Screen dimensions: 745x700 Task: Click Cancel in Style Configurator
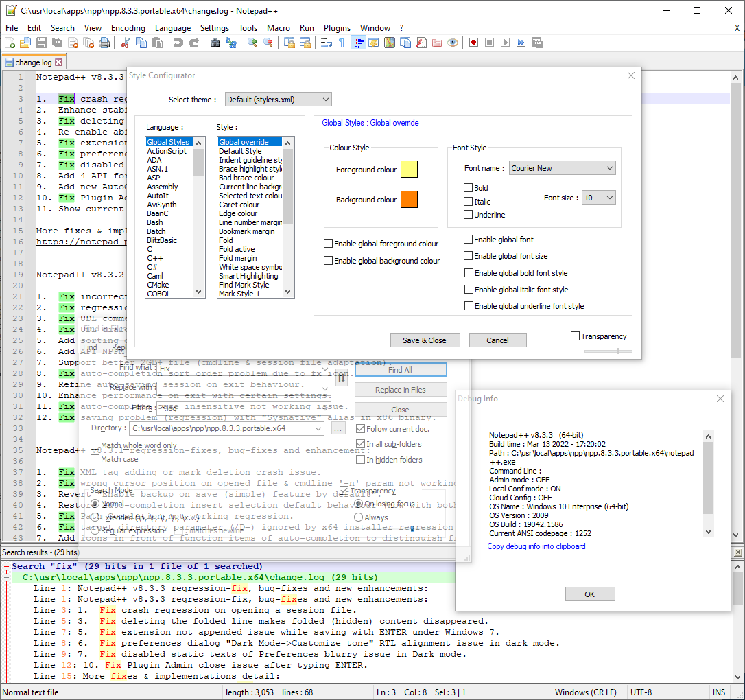pos(497,340)
